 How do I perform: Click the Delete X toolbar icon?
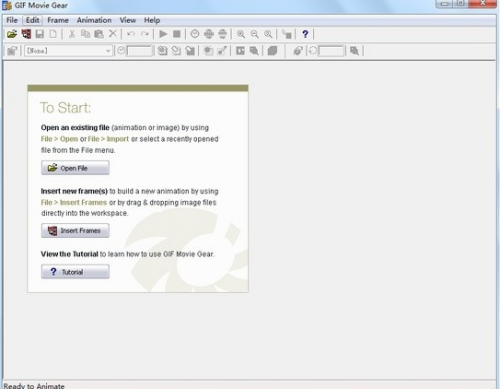click(113, 34)
